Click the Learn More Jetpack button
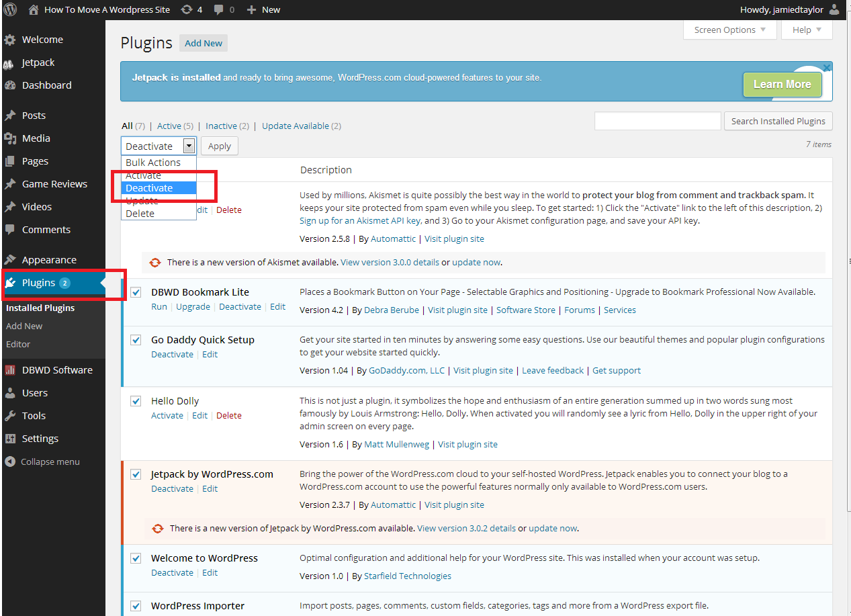The height and width of the screenshot is (616, 851). [x=782, y=85]
